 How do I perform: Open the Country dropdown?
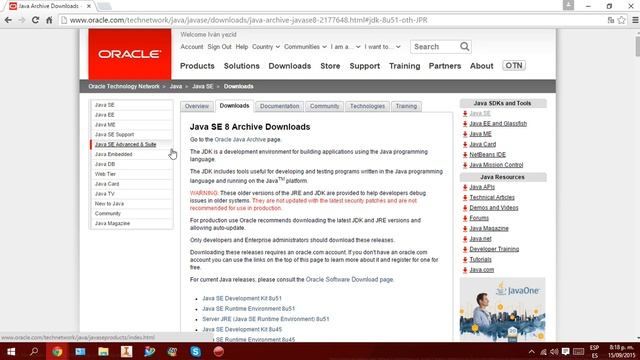tap(266, 47)
